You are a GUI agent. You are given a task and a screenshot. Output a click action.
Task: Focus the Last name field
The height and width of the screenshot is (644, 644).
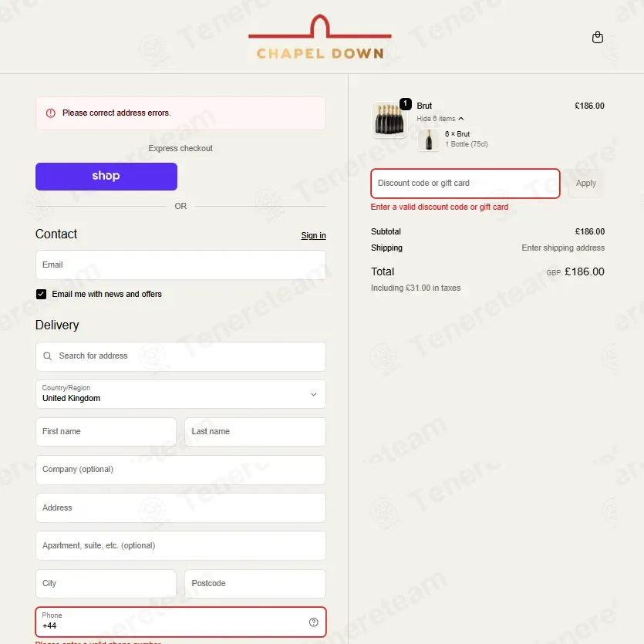point(255,432)
